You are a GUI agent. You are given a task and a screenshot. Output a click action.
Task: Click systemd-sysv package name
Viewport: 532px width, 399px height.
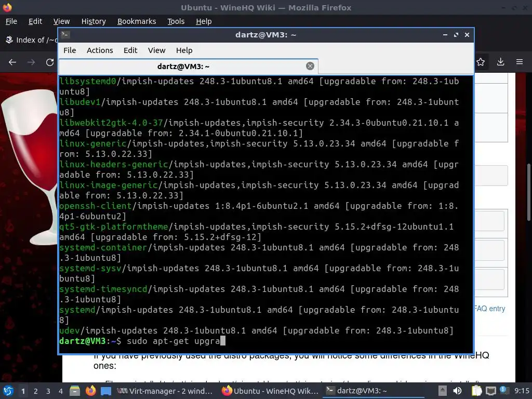pos(90,268)
